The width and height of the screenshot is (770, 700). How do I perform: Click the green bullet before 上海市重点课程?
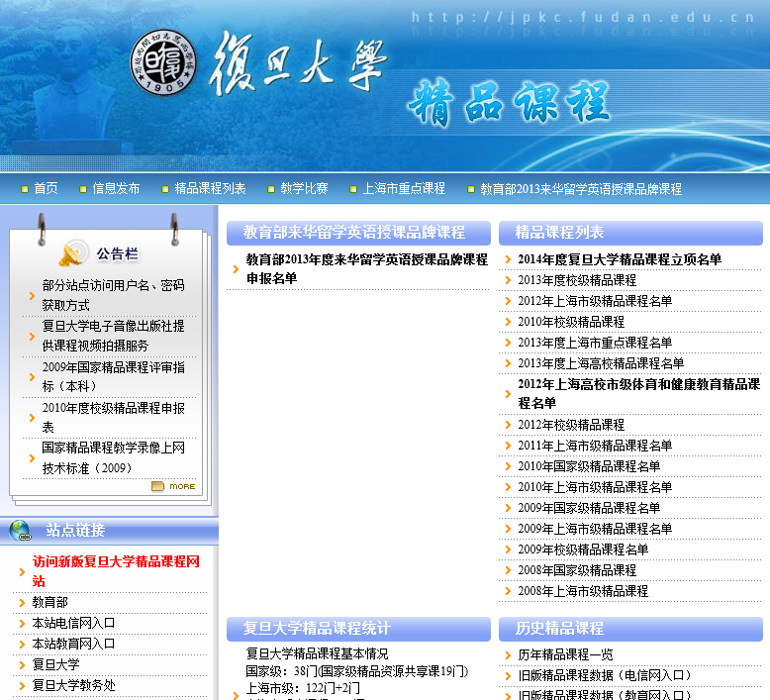coord(352,189)
